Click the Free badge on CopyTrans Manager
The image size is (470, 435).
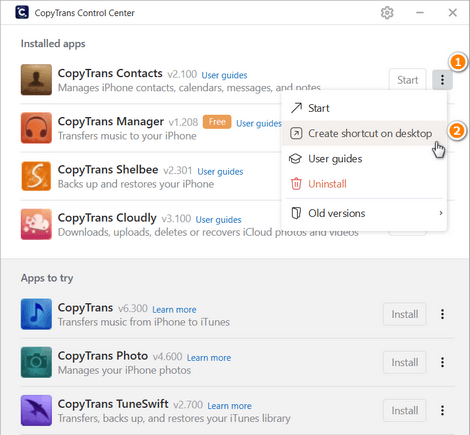pos(217,122)
